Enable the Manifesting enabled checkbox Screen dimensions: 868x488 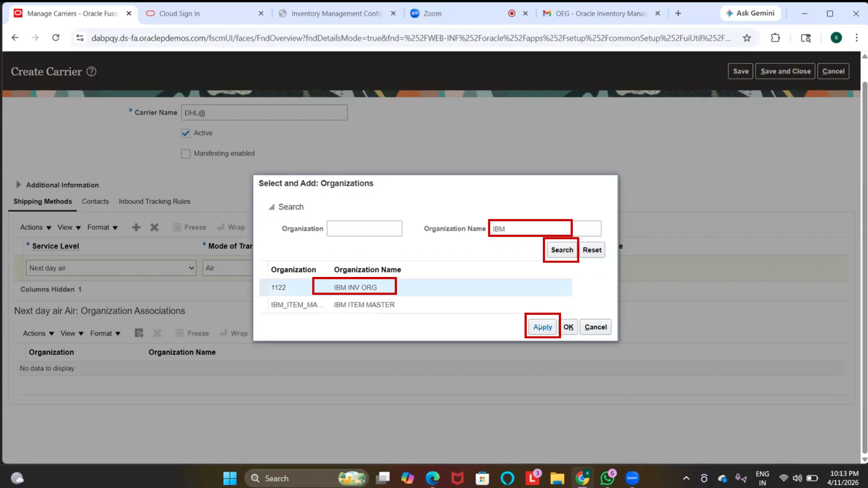point(185,154)
